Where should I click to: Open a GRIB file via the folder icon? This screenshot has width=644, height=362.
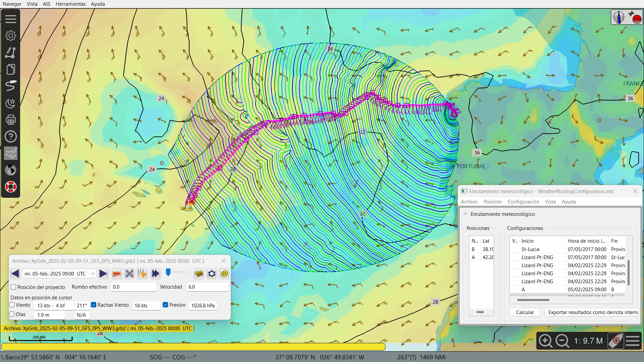(199, 274)
